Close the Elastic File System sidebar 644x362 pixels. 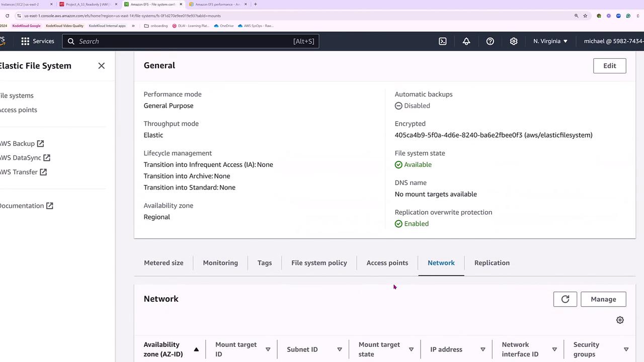(x=102, y=66)
